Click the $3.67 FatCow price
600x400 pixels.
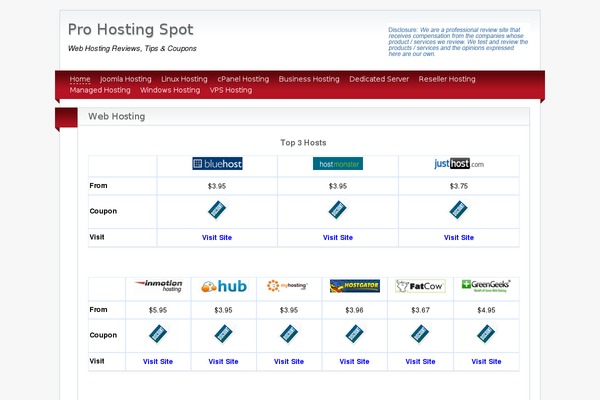pyautogui.click(x=421, y=310)
